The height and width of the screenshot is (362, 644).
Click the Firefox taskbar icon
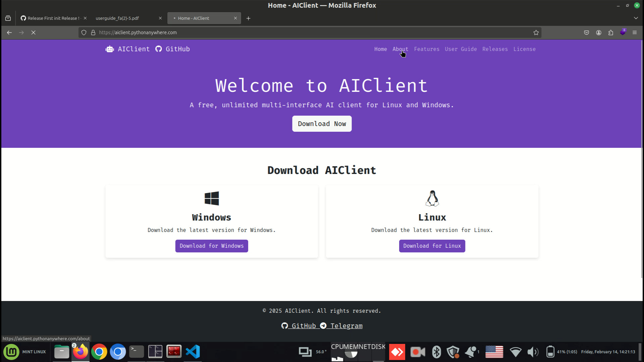click(80, 352)
